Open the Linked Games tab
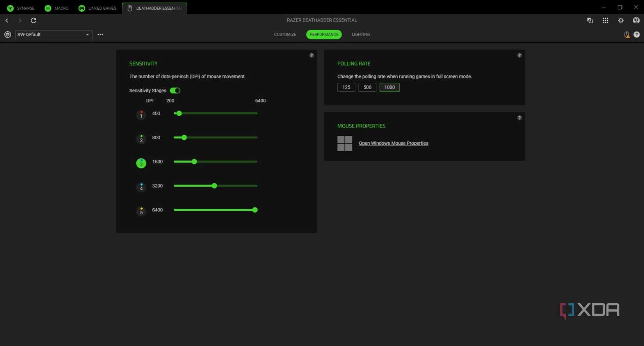Screen dimensions: 644x346 tap(98, 8)
